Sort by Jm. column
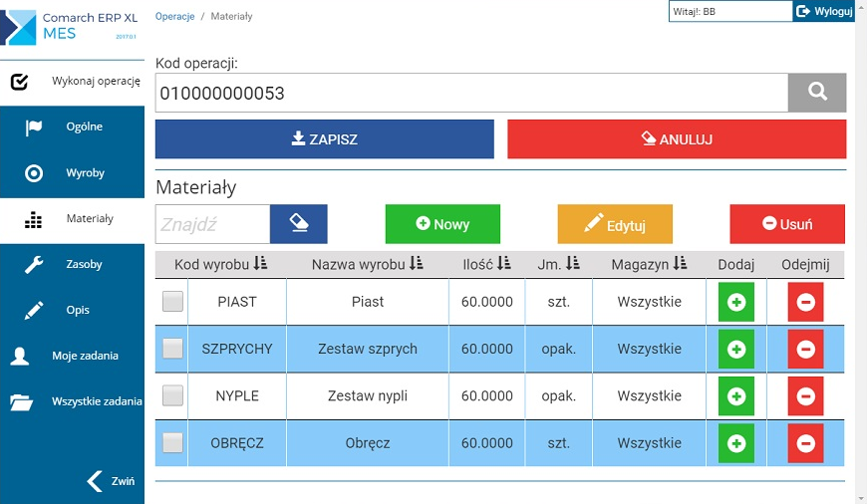The width and height of the screenshot is (867, 504). click(x=558, y=264)
